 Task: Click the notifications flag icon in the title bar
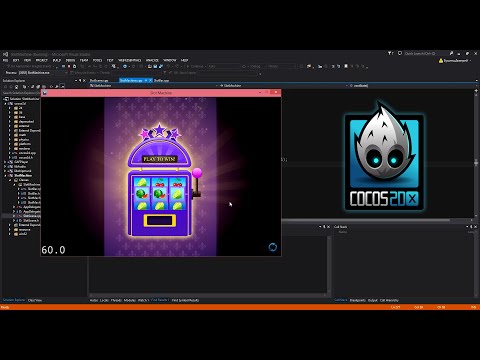point(390,53)
